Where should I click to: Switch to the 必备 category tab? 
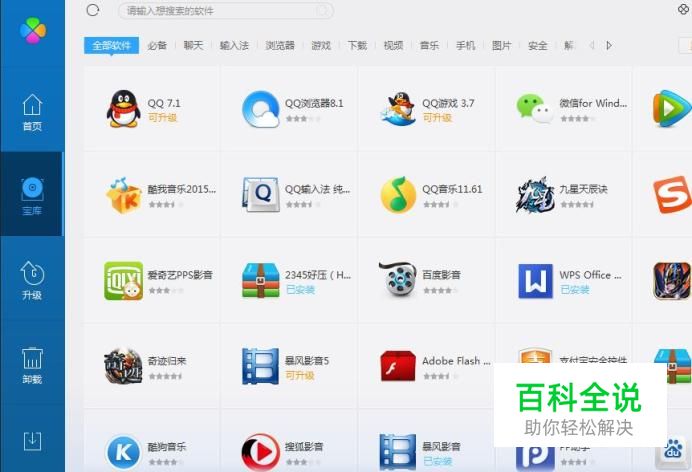(157, 45)
